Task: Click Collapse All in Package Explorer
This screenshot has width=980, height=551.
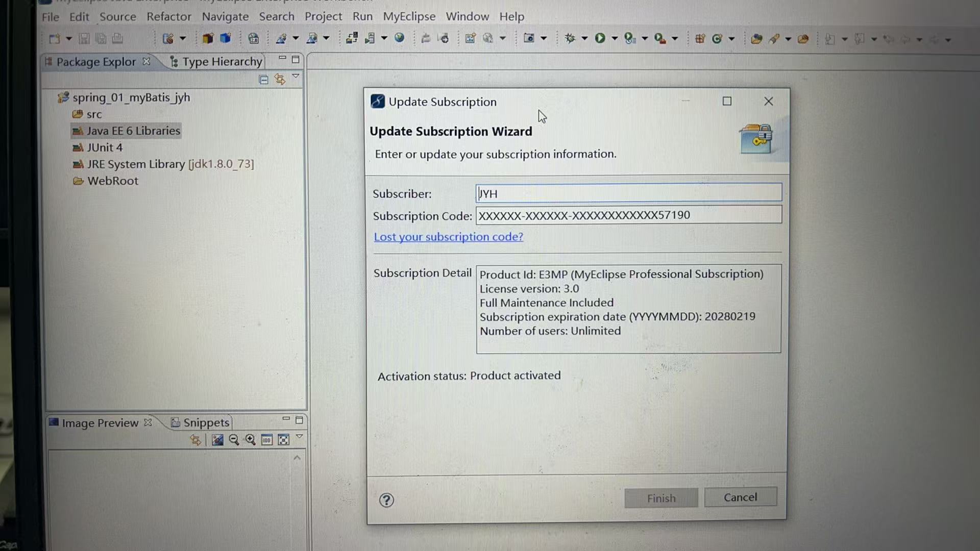Action: pos(263,80)
